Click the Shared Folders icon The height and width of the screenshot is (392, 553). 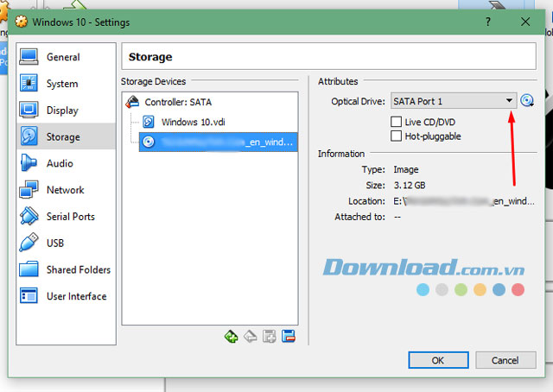point(29,269)
